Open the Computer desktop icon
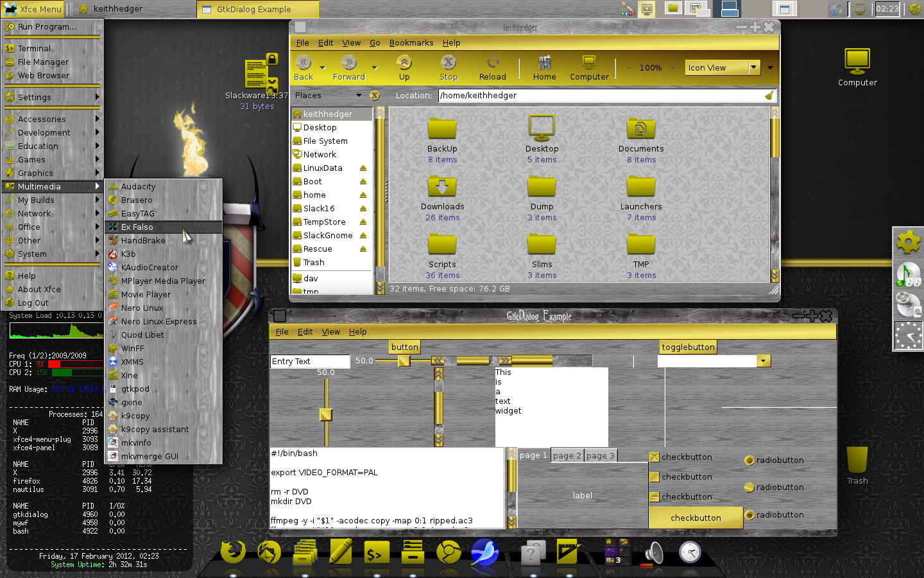This screenshot has width=924, height=578. [857, 62]
